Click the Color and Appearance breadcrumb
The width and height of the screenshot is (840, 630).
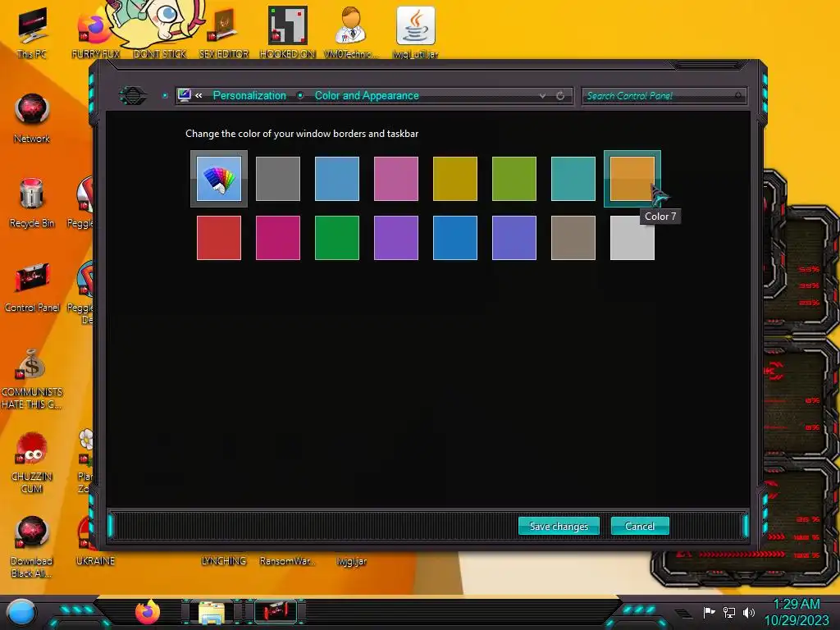(x=367, y=95)
